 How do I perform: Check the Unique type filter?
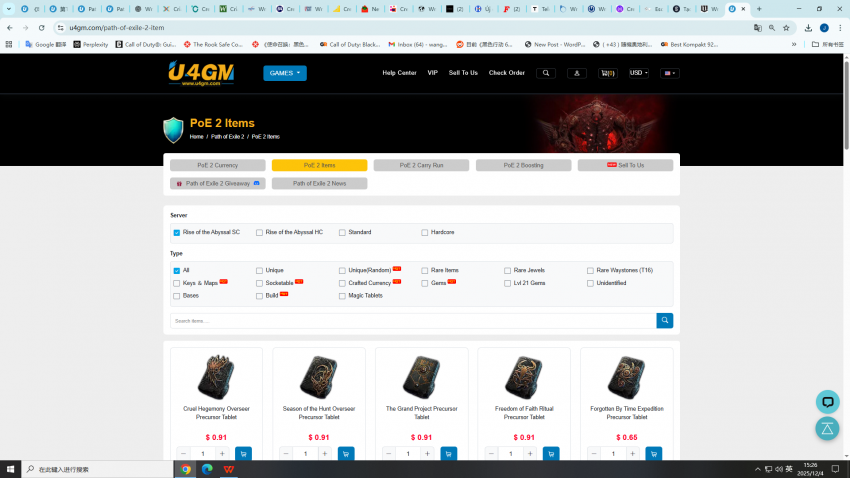point(259,270)
